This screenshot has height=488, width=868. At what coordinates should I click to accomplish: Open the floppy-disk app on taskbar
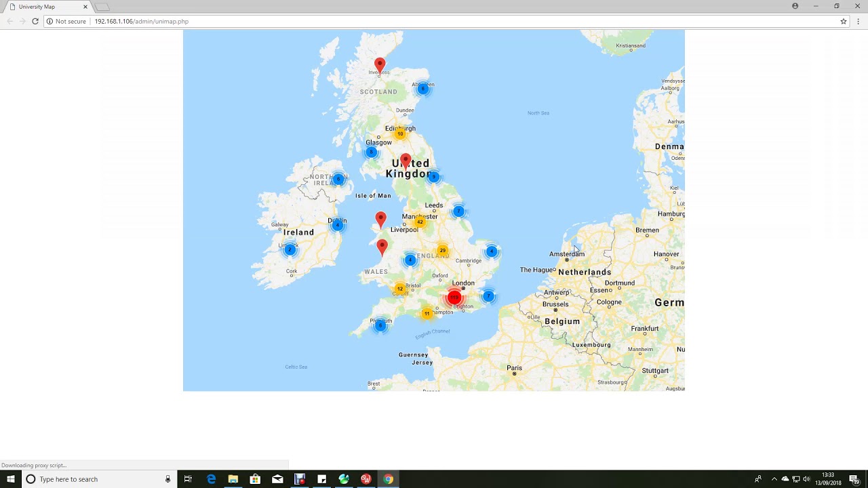pyautogui.click(x=300, y=479)
